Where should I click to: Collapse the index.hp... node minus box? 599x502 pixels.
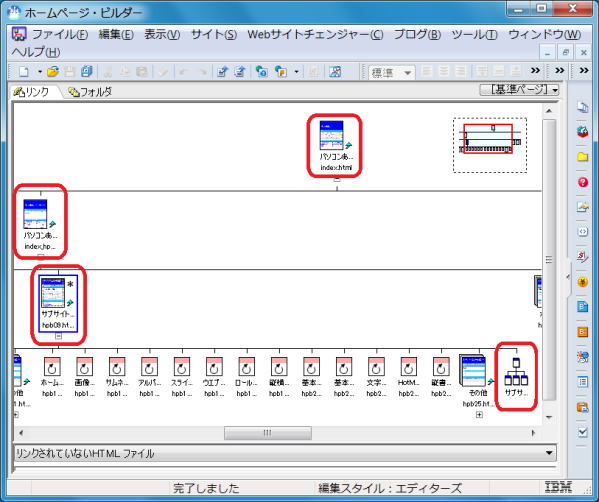click(x=40, y=257)
